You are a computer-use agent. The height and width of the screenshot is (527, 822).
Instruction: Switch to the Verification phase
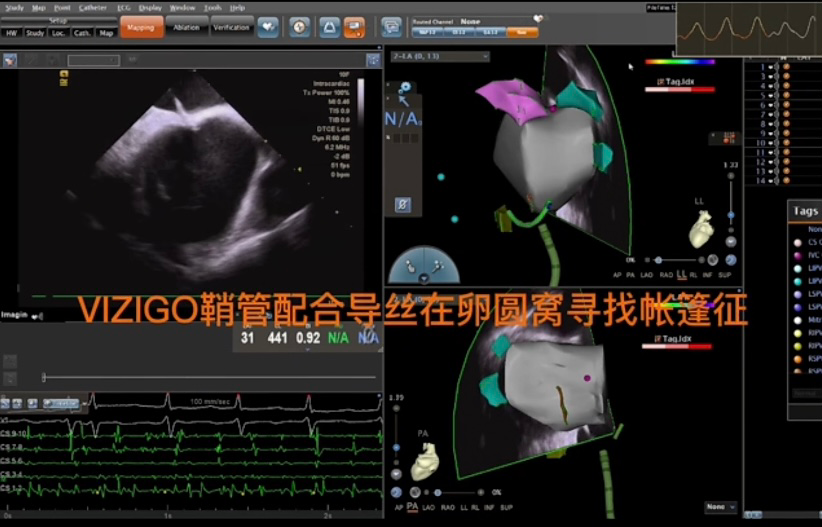[231, 27]
